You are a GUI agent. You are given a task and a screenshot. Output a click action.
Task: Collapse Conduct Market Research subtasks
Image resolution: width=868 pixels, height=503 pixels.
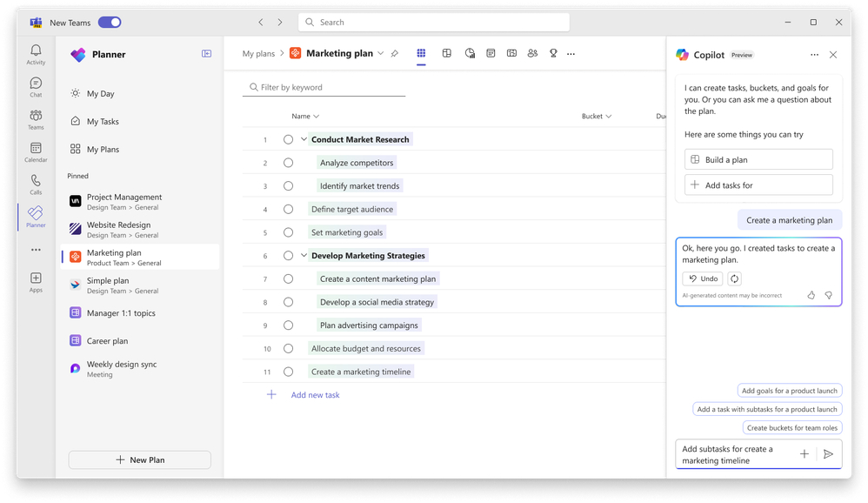[x=304, y=139]
